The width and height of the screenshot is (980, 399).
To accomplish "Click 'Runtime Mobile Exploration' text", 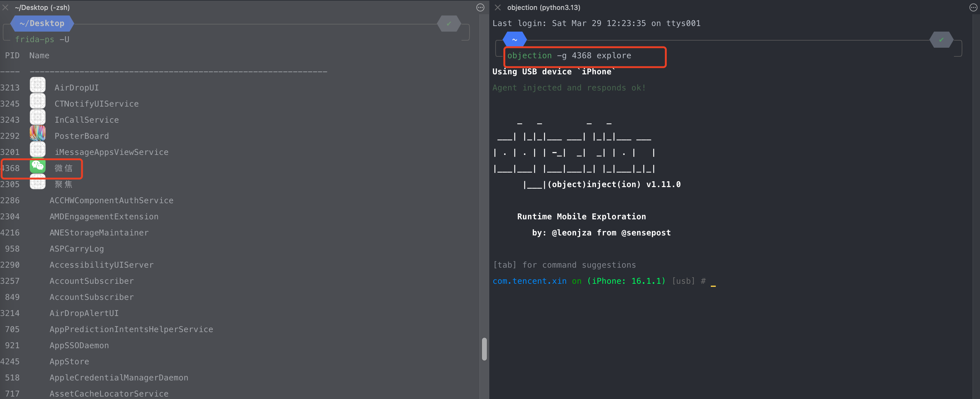I will pos(581,217).
